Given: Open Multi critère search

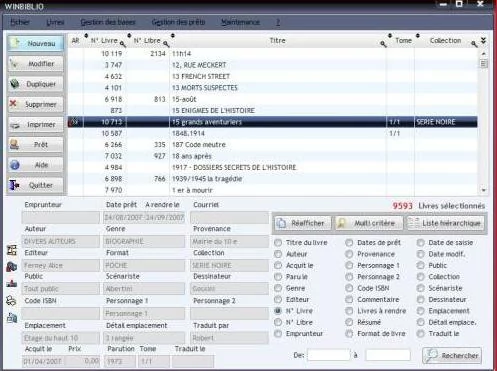Looking at the screenshot, I should click(369, 223).
